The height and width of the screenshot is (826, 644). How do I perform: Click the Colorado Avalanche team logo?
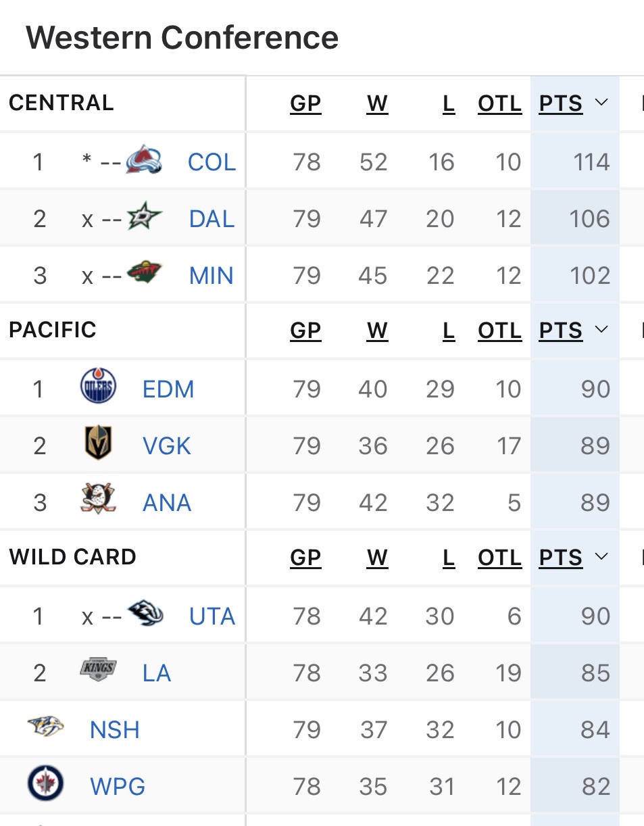(144, 161)
